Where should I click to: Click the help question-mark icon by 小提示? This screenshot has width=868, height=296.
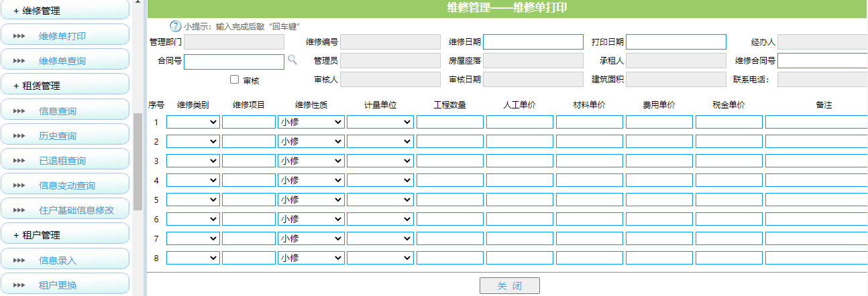[x=176, y=27]
